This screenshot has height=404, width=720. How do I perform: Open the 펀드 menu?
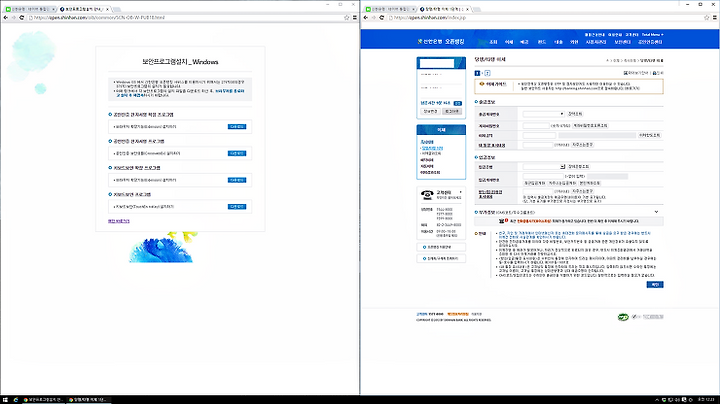(x=542, y=42)
